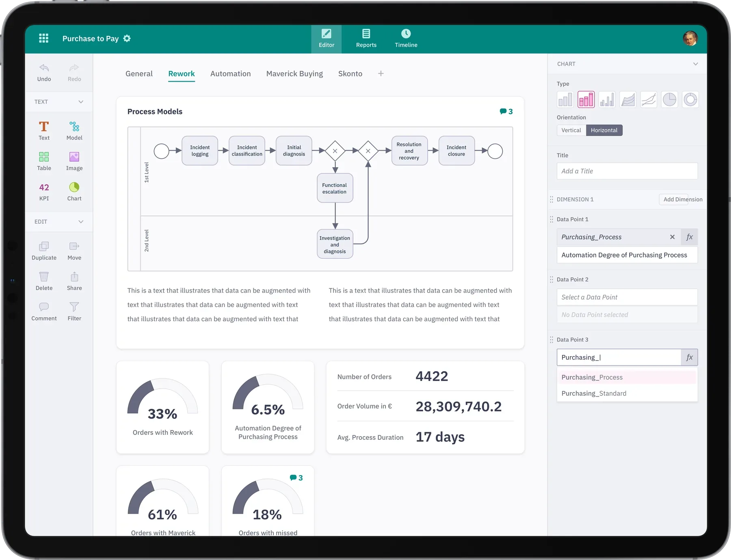This screenshot has width=731, height=560.
Task: Collapse the EDIT section
Action: (81, 222)
